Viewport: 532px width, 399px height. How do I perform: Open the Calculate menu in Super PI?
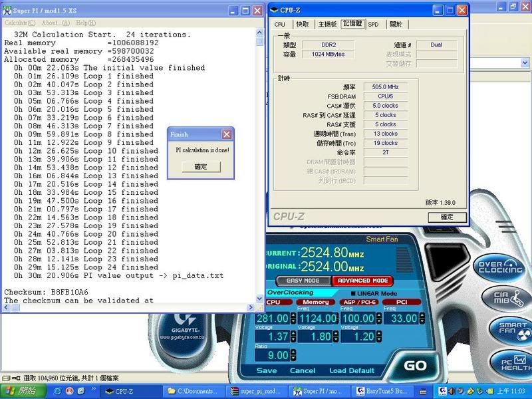coord(20,23)
